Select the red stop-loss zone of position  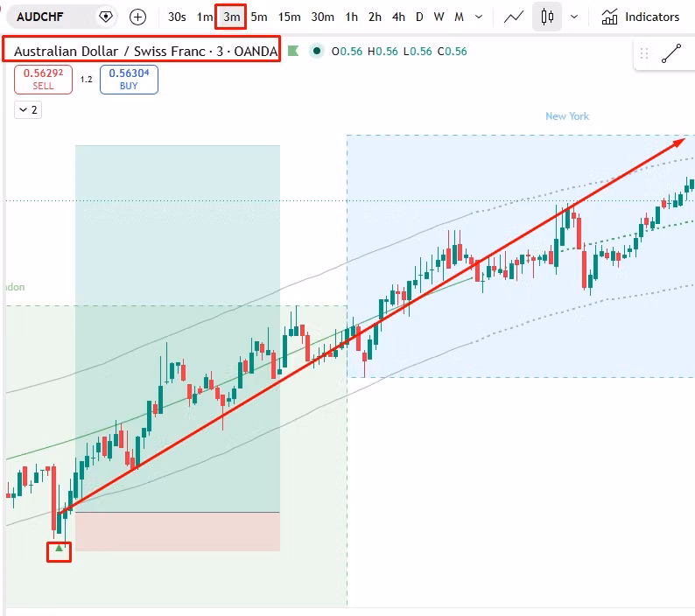pos(178,531)
